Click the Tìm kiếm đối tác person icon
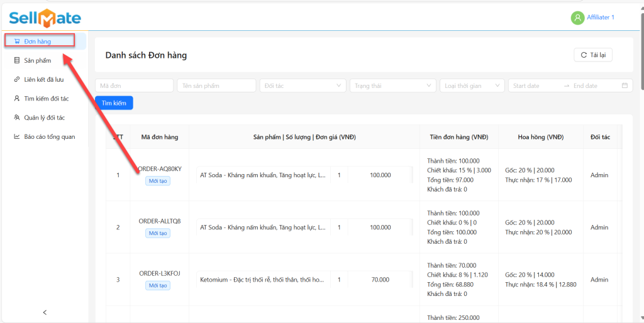 click(17, 99)
